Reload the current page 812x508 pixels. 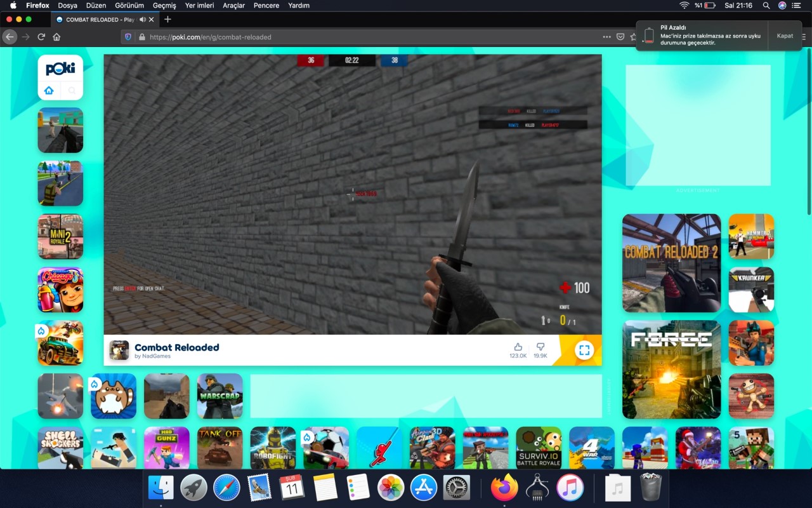41,37
